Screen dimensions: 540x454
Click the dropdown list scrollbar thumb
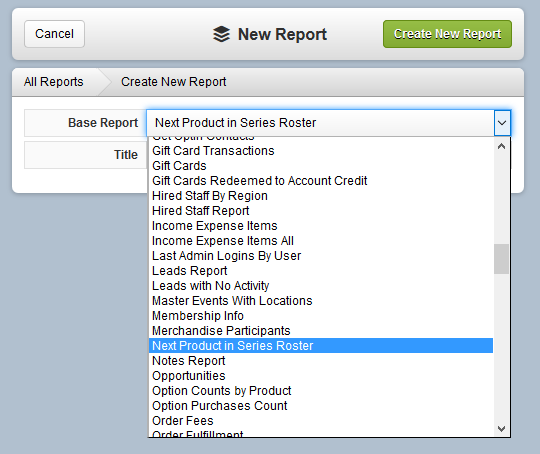pos(501,259)
